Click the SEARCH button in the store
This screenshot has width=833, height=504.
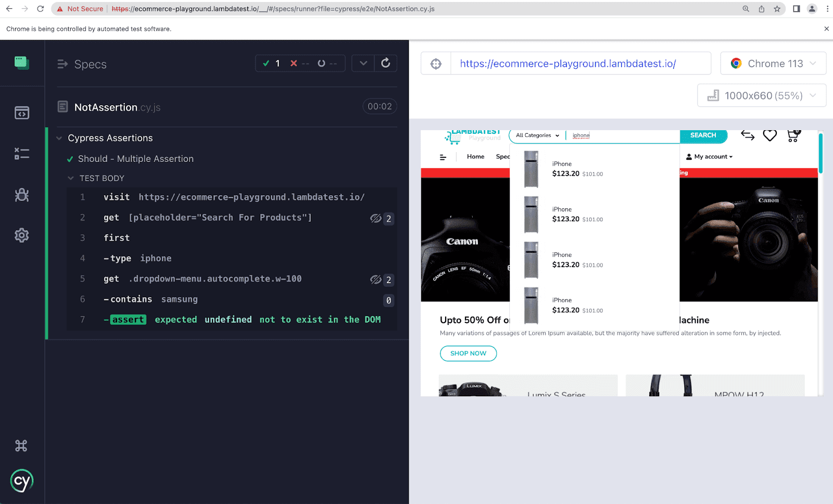pyautogui.click(x=703, y=135)
